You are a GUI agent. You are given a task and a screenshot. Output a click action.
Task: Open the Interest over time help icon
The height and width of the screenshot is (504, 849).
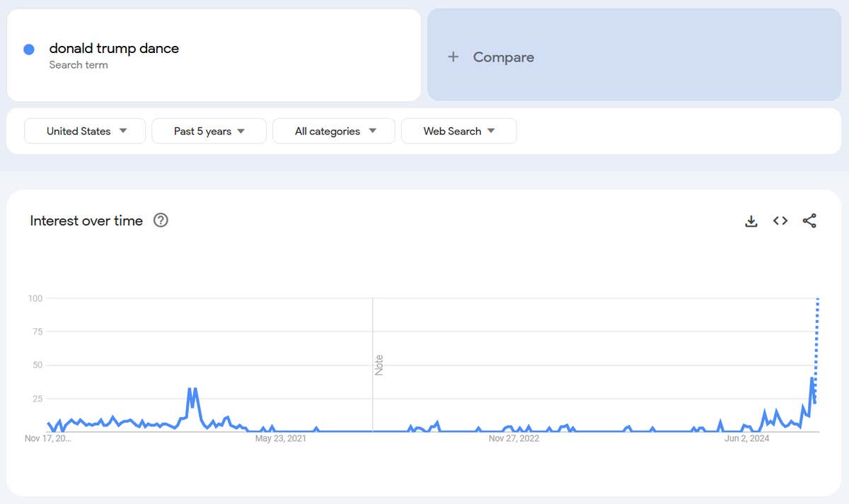click(161, 221)
